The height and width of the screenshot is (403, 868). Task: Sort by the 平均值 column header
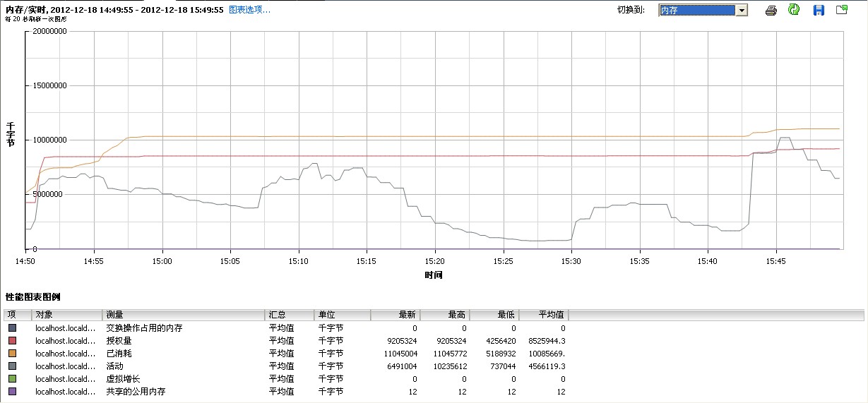[x=544, y=315]
